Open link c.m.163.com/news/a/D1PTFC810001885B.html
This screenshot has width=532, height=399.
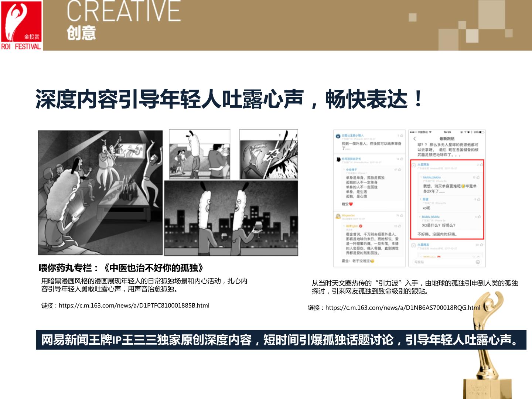tap(134, 306)
